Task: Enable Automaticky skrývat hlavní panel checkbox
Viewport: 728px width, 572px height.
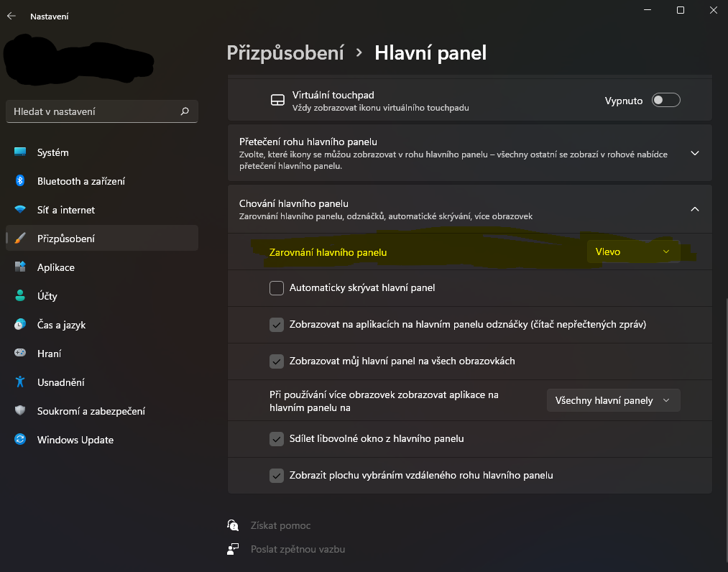Action: [x=277, y=288]
